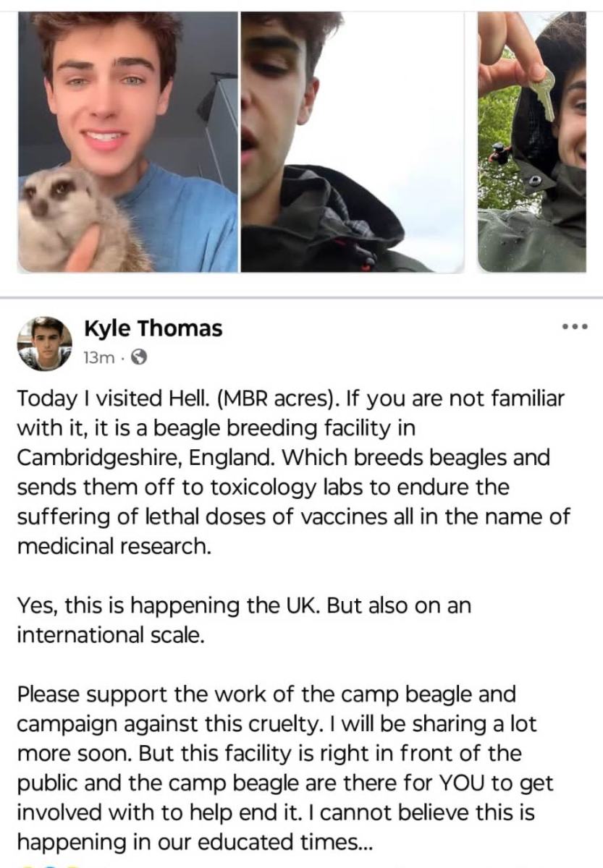This screenshot has width=603, height=868.
Task: Click the globe public audience icon
Action: (141, 357)
